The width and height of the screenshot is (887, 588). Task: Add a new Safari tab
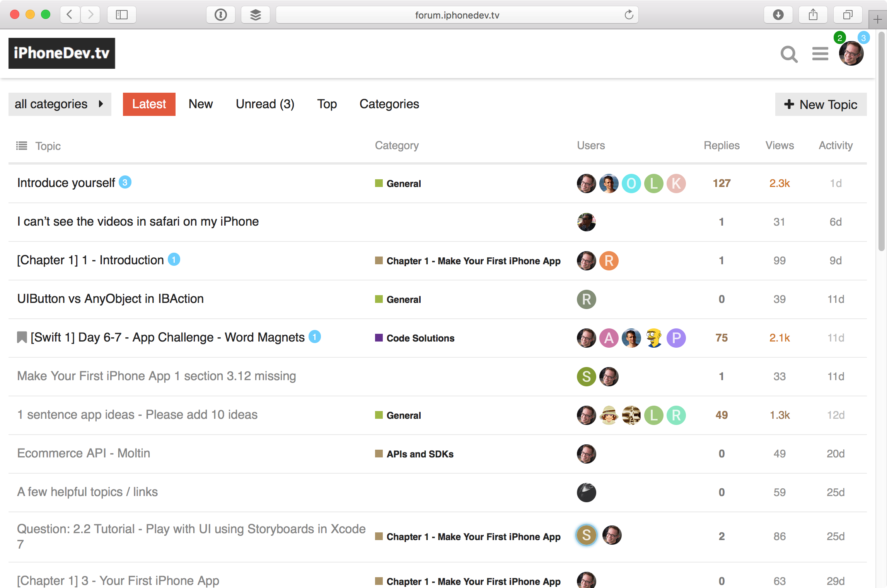click(x=878, y=19)
